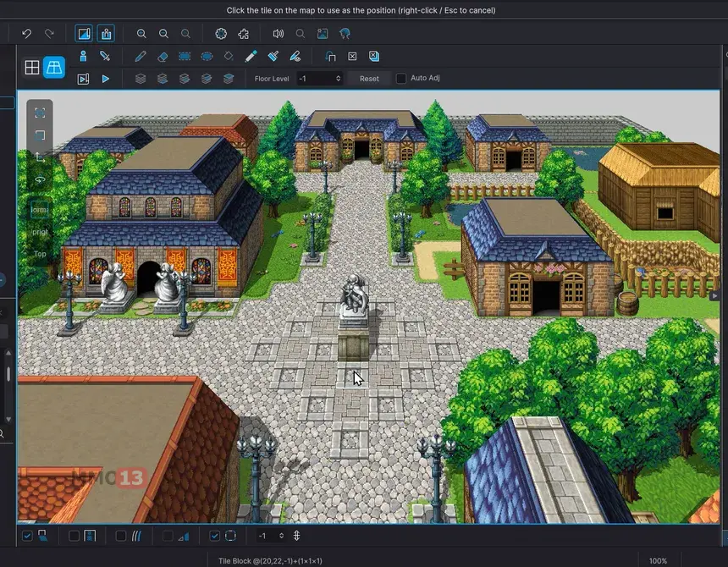Select the fifth layer stack icon
This screenshot has height=567, width=728.
pyautogui.click(x=229, y=79)
